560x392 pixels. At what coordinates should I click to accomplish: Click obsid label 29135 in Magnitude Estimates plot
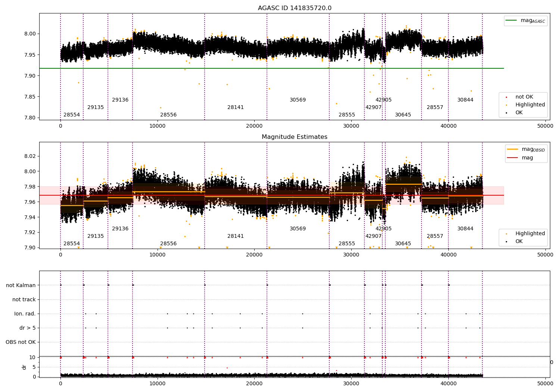tap(96, 236)
